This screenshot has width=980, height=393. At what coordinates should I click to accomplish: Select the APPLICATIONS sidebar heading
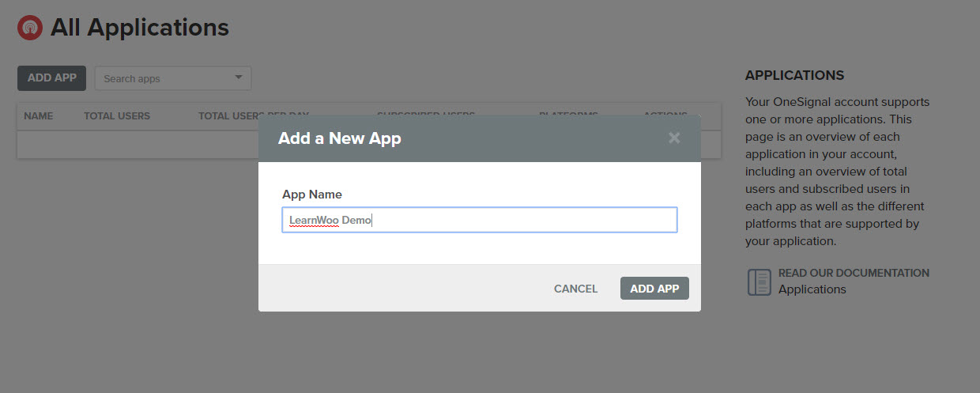794,76
